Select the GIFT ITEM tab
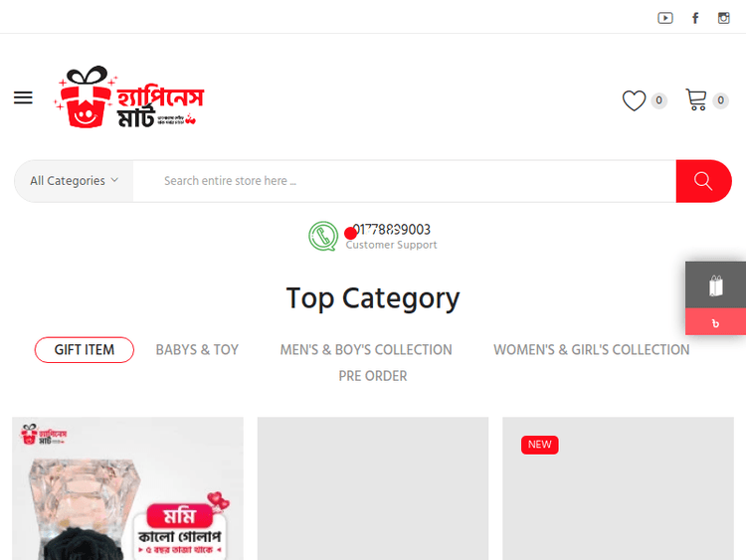 click(x=85, y=350)
